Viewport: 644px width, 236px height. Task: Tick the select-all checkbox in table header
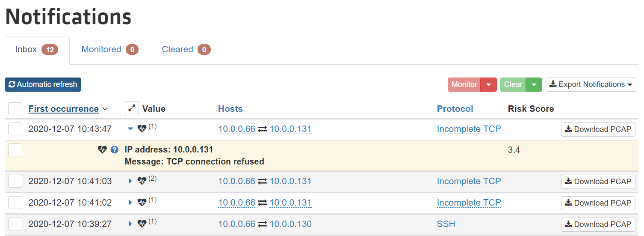pyautogui.click(x=15, y=109)
